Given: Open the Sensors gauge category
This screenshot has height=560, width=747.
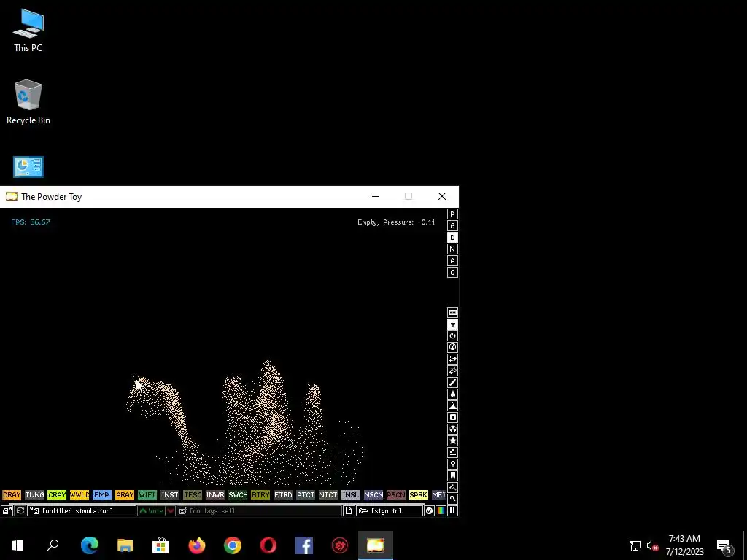Looking at the screenshot, I should pyautogui.click(x=452, y=348).
